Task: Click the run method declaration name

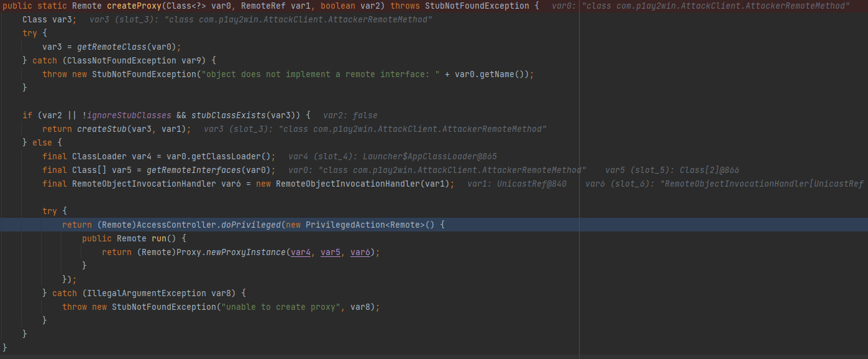Action: point(159,238)
